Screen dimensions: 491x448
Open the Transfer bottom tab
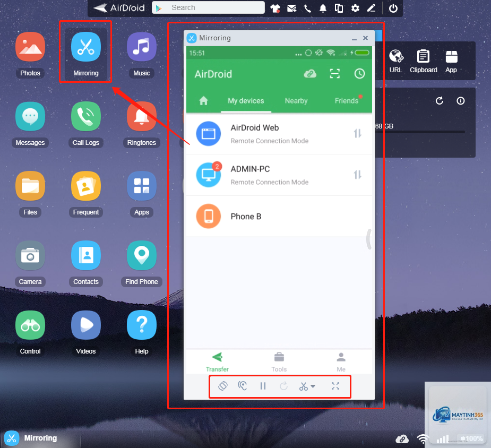pos(217,362)
